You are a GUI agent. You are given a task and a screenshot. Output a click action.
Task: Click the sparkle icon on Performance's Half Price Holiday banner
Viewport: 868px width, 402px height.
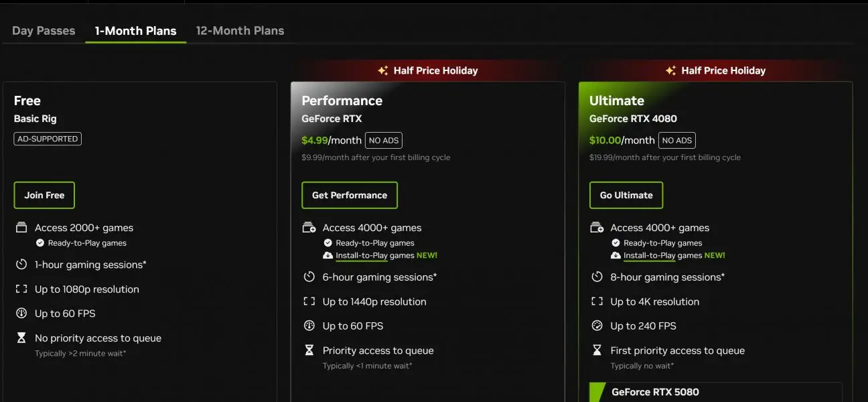tap(381, 70)
